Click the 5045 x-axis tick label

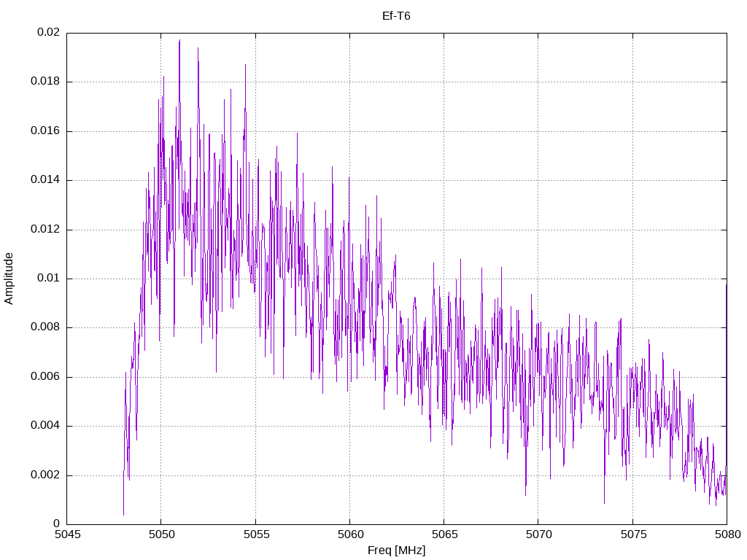68,534
